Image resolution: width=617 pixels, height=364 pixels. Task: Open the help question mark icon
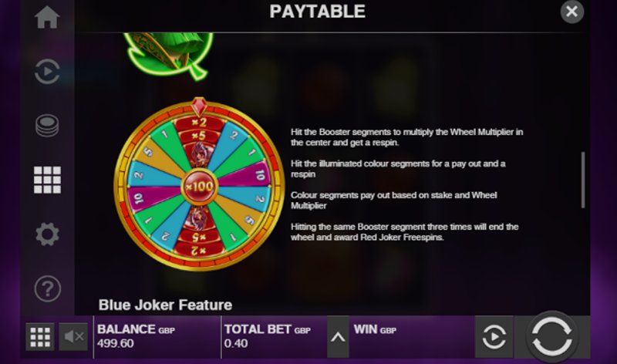[47, 288]
